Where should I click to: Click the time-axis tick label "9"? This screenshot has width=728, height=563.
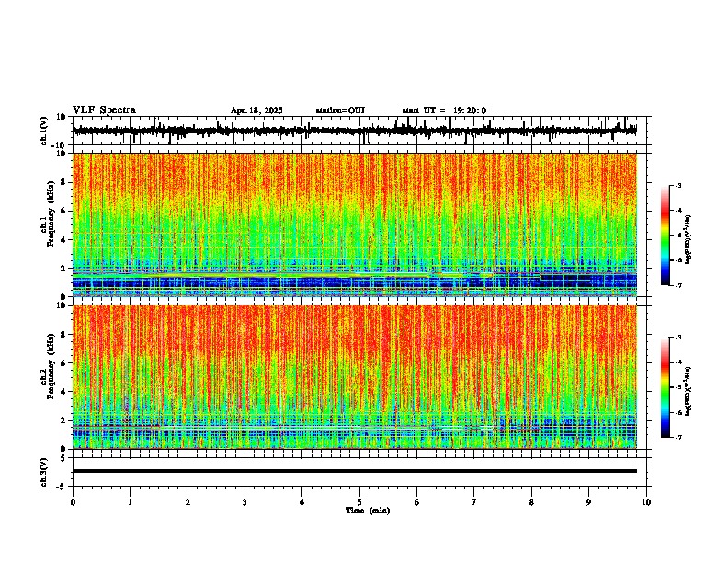588,502
